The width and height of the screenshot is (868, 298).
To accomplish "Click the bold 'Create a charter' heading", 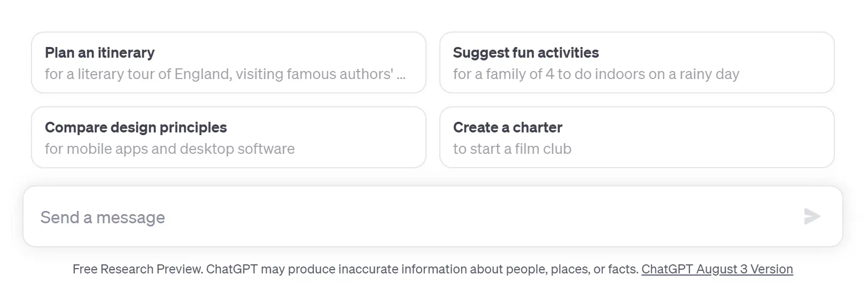I will [507, 128].
